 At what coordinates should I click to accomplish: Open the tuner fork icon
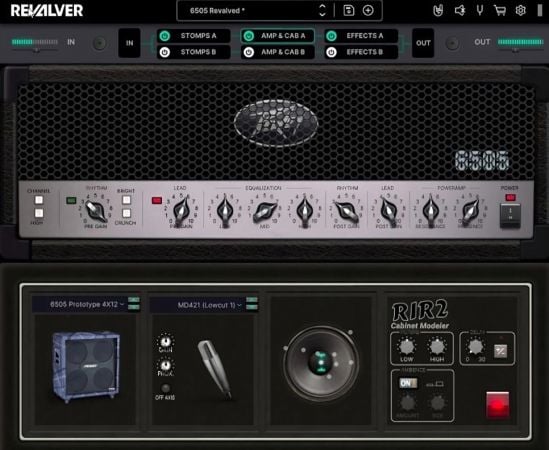(x=480, y=10)
